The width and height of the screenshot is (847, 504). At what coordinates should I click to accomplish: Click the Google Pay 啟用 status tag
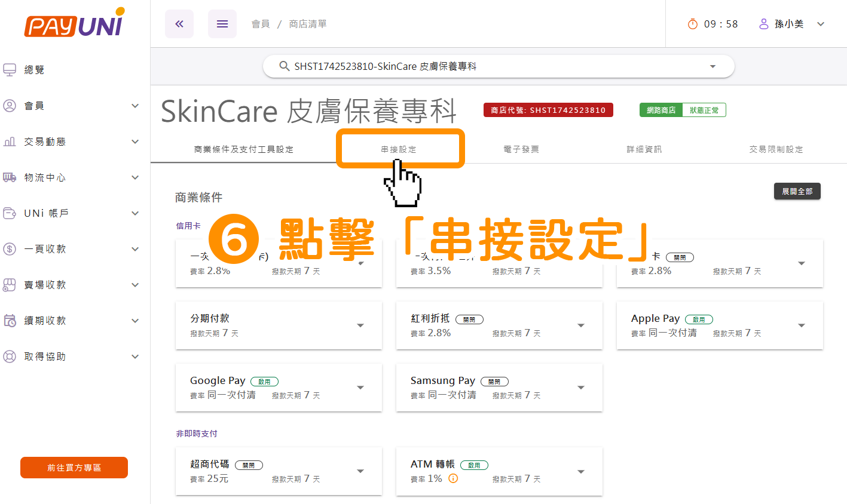[x=264, y=382]
